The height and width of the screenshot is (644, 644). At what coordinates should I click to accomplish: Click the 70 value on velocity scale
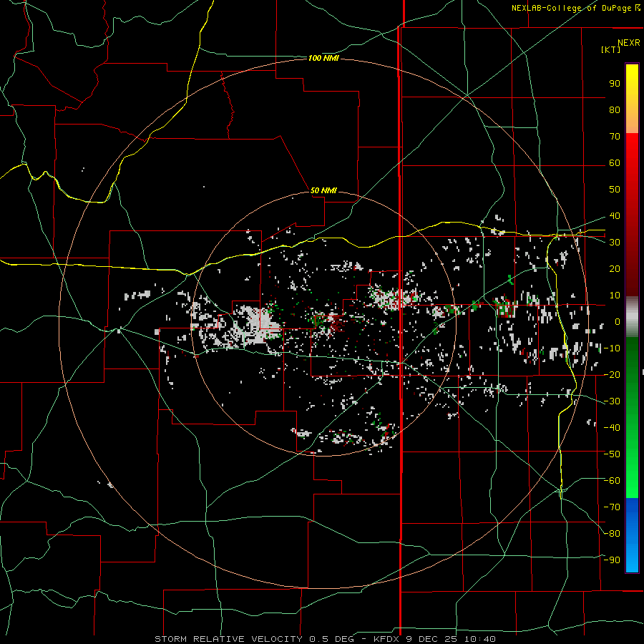(615, 137)
